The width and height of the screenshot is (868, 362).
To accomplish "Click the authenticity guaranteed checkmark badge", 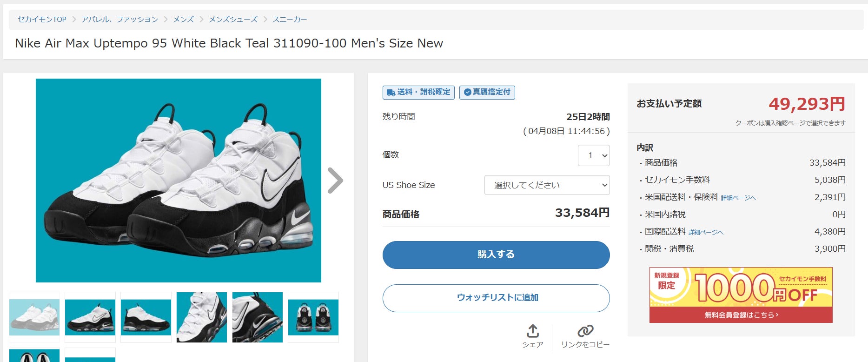I will (x=487, y=92).
